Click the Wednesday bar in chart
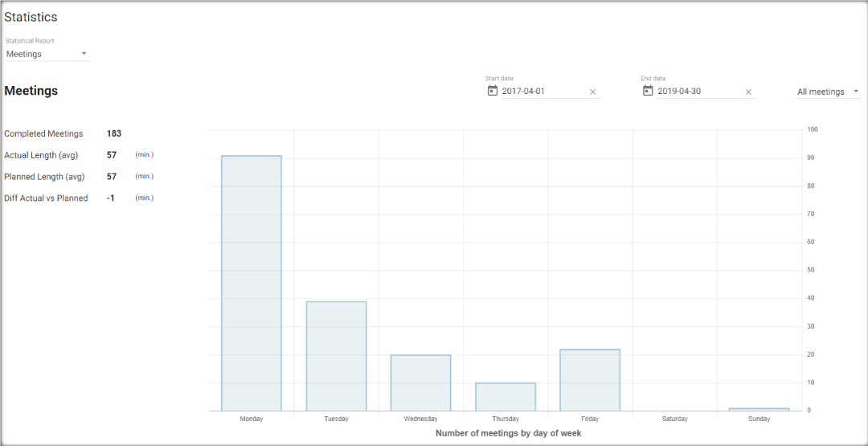This screenshot has height=446, width=868. click(420, 383)
